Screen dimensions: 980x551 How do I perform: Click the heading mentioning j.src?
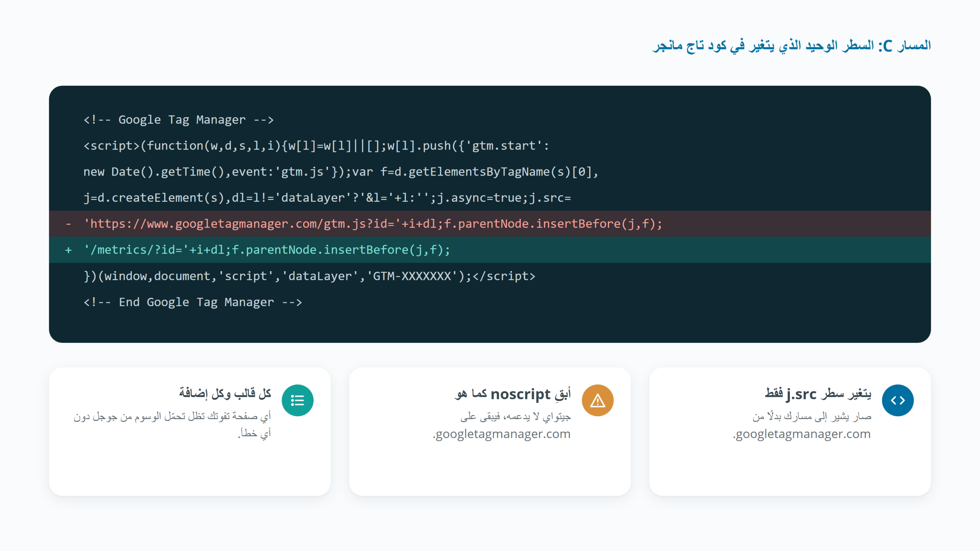coord(818,394)
